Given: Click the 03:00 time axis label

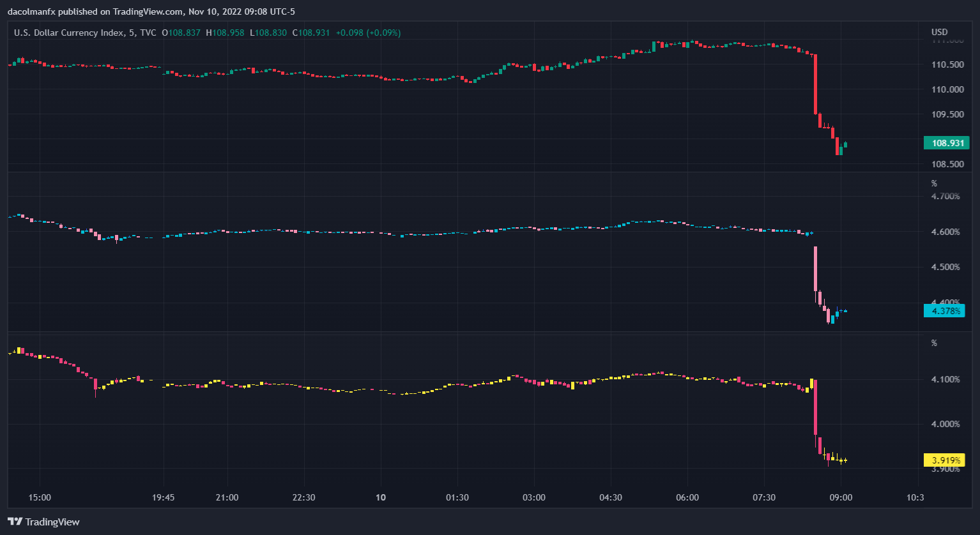Looking at the screenshot, I should pyautogui.click(x=534, y=497).
